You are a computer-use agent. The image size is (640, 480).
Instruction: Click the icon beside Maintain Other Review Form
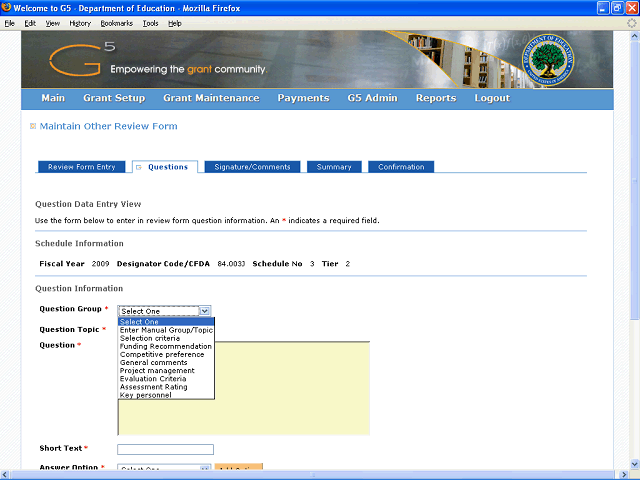tap(33, 126)
